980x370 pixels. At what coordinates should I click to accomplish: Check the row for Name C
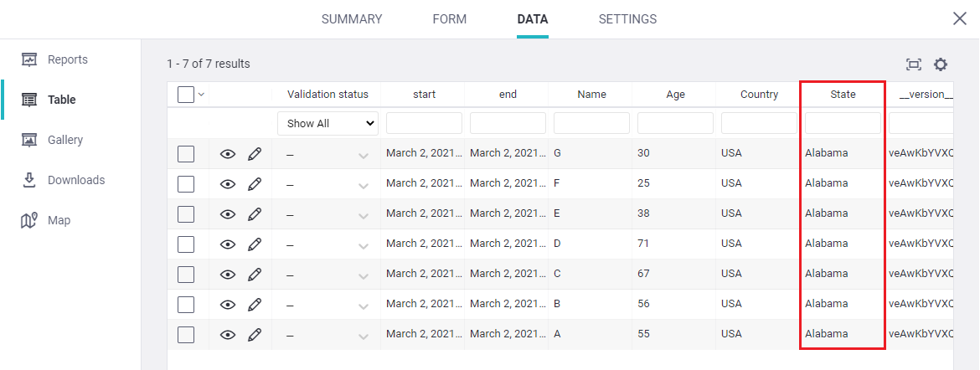coord(186,274)
